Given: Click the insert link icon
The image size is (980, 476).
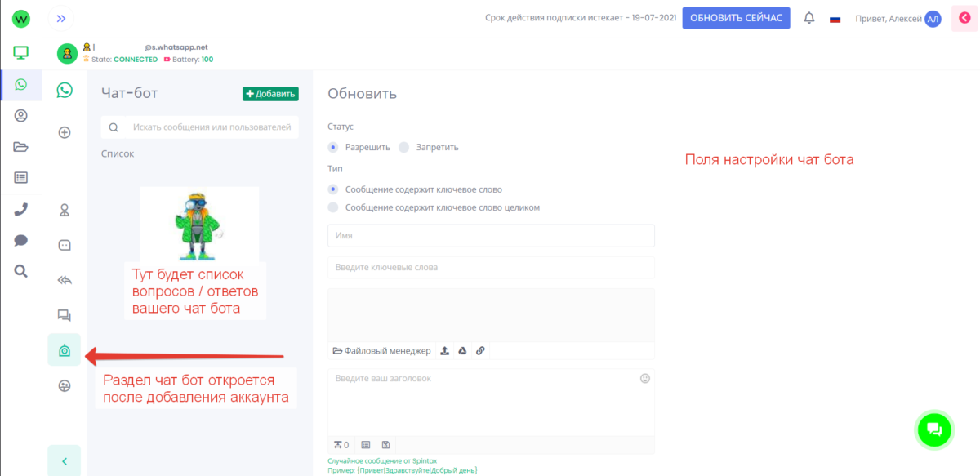Looking at the screenshot, I should pyautogui.click(x=480, y=351).
